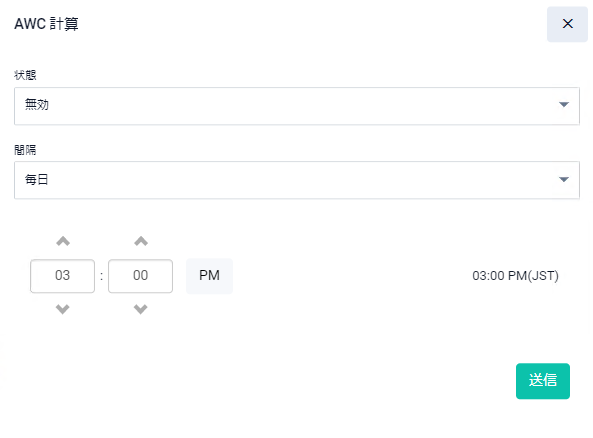Select the 無効 value text
593x438 pixels.
click(x=37, y=104)
